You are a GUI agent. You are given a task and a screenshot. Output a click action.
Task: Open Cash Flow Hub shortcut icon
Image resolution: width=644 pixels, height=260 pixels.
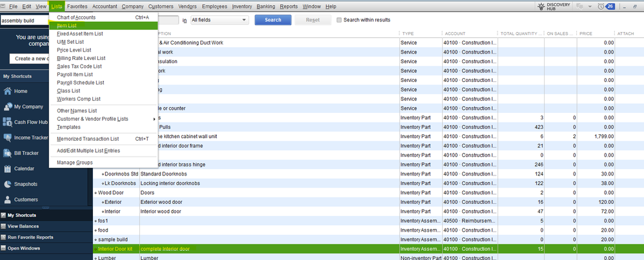tap(7, 122)
